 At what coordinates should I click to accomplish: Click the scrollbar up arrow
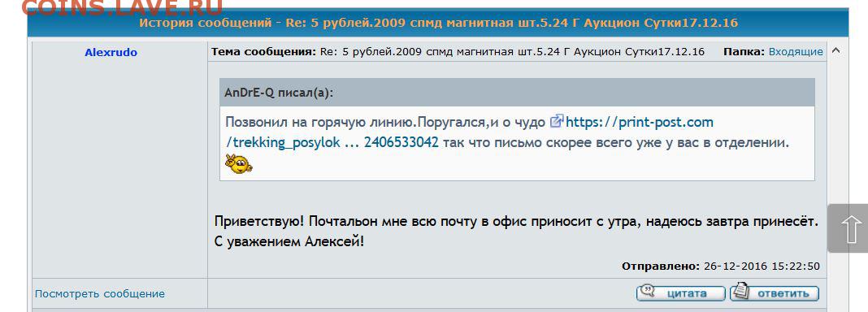click(836, 51)
